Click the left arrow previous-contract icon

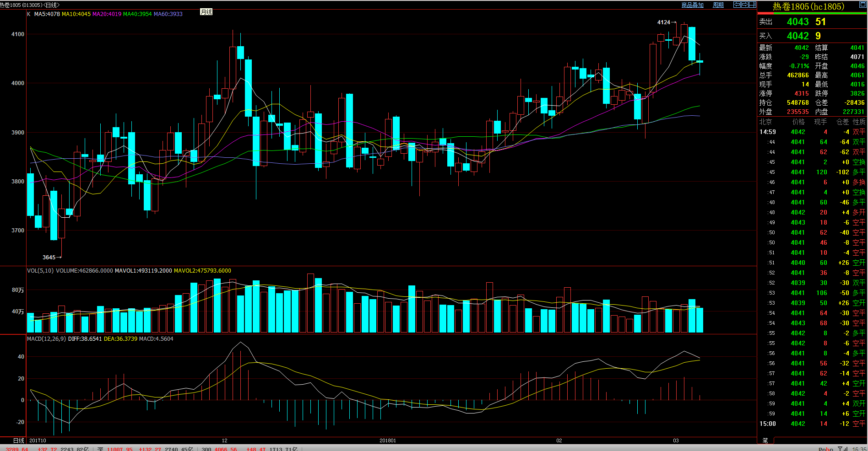pyautogui.click(x=737, y=5)
